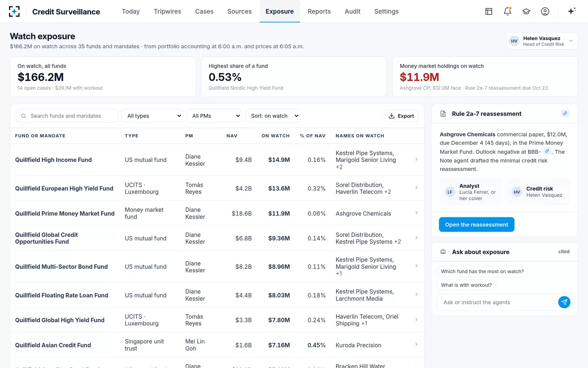
Task: Switch to the Today tab
Action: [131, 11]
